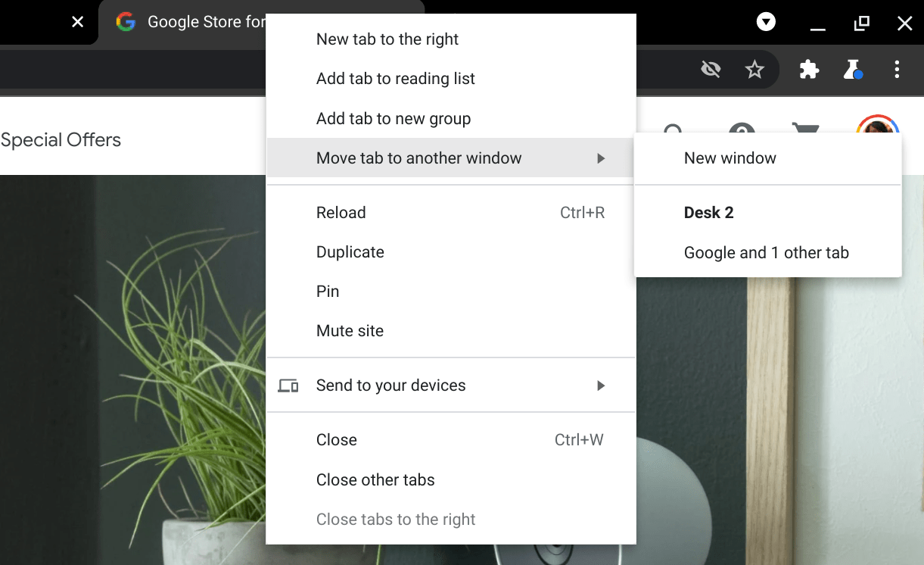Click the Google favicon on the tab

126,22
